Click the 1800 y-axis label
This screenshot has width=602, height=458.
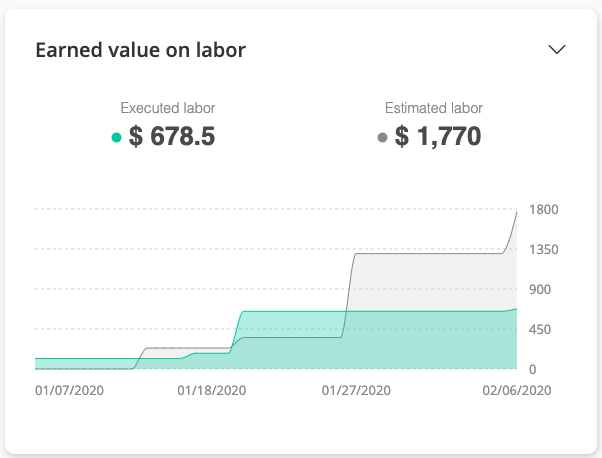544,210
